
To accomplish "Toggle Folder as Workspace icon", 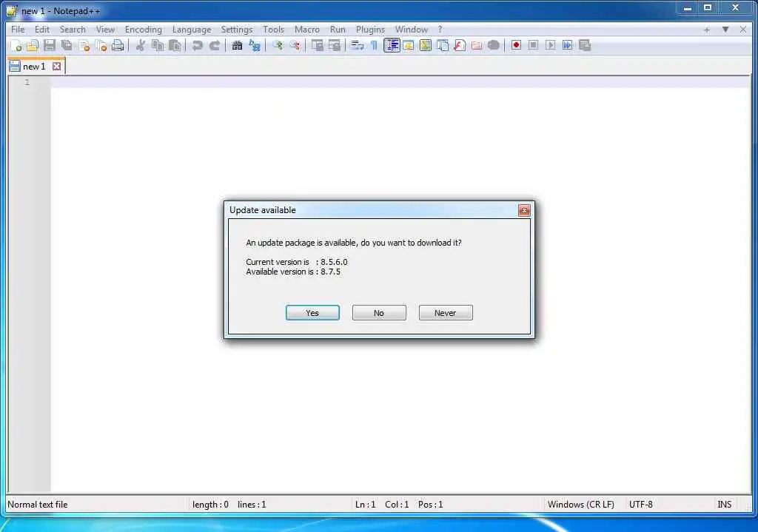I will click(477, 45).
